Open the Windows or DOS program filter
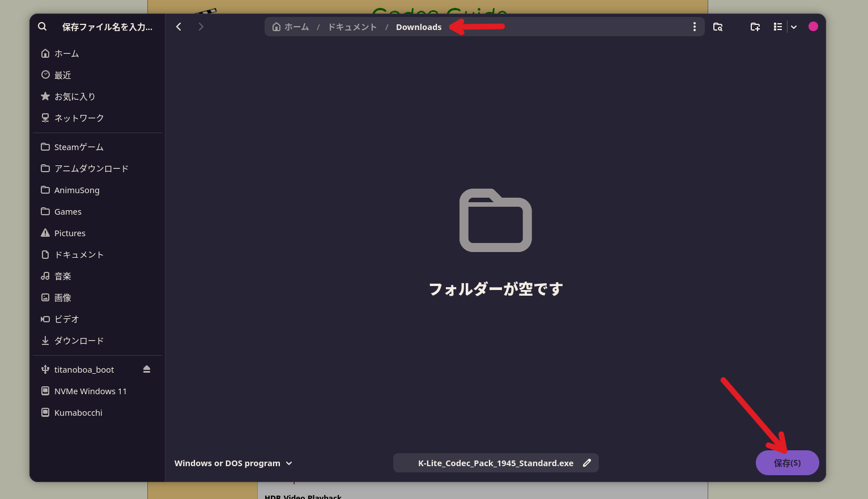Image resolution: width=868 pixels, height=499 pixels. pos(233,463)
